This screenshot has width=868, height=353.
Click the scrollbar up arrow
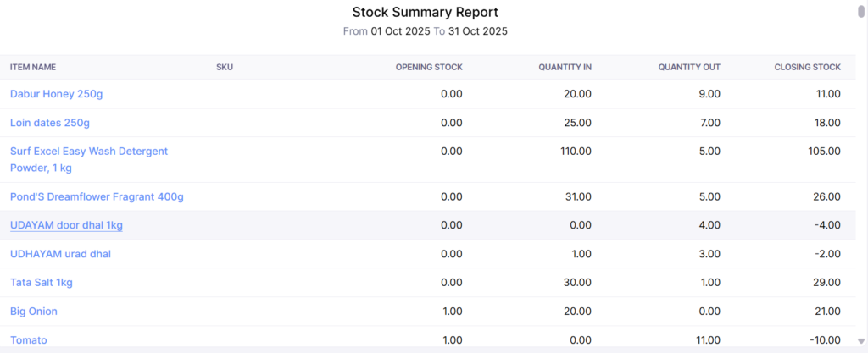pyautogui.click(x=861, y=4)
